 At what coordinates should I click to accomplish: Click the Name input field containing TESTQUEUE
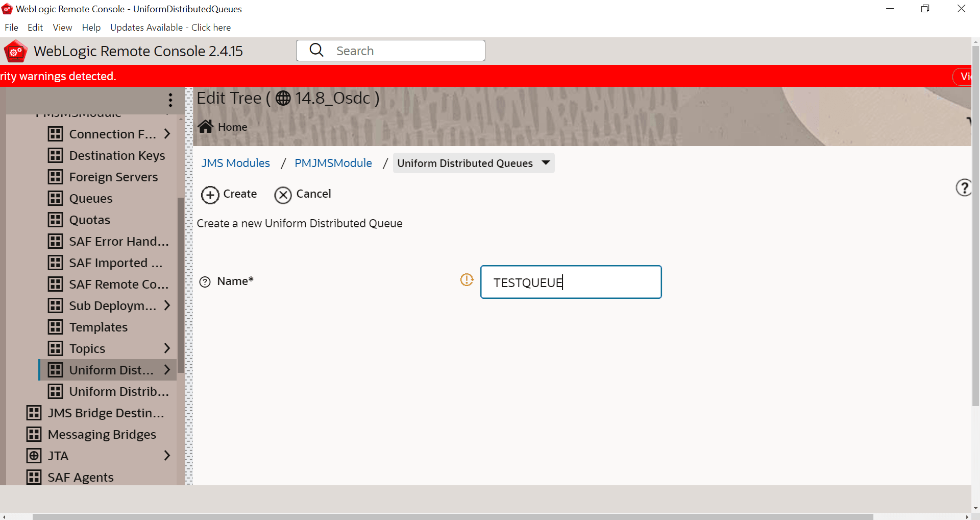click(571, 282)
